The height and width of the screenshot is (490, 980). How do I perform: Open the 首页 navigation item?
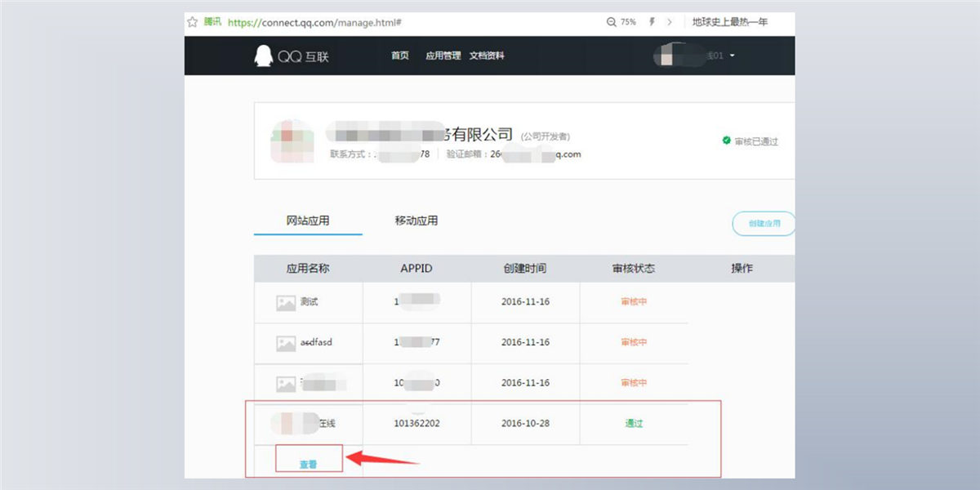point(400,56)
